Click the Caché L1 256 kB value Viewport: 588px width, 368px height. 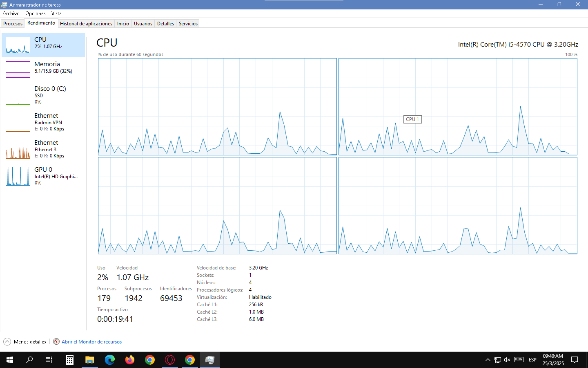click(256, 305)
